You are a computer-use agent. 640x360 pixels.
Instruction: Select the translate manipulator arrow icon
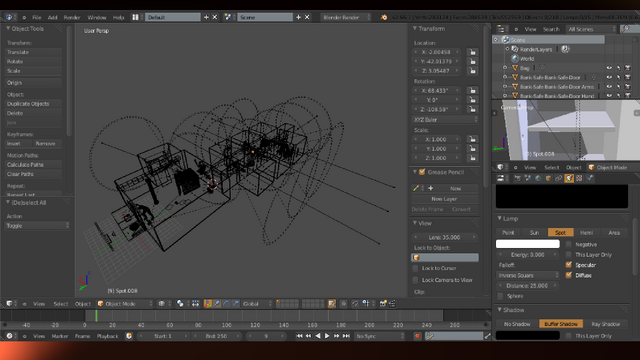217,303
